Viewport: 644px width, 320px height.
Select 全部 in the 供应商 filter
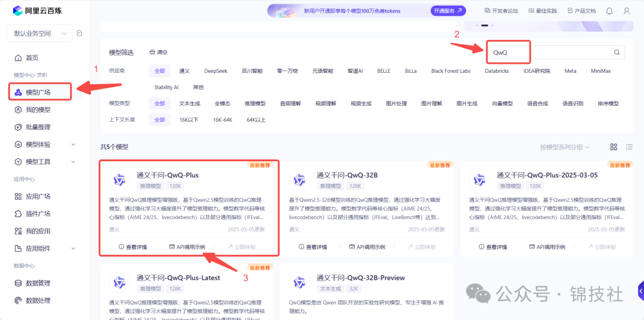[x=160, y=70]
